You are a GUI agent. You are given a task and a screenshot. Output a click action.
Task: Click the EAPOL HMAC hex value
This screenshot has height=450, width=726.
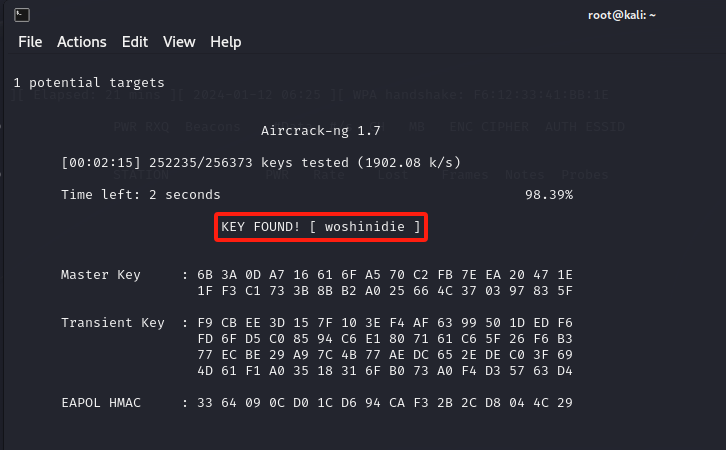coord(384,402)
